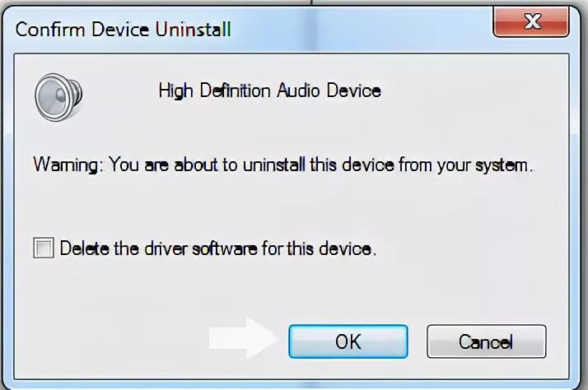The image size is (588, 390).
Task: Click the speaker audio device icon
Action: point(58,97)
